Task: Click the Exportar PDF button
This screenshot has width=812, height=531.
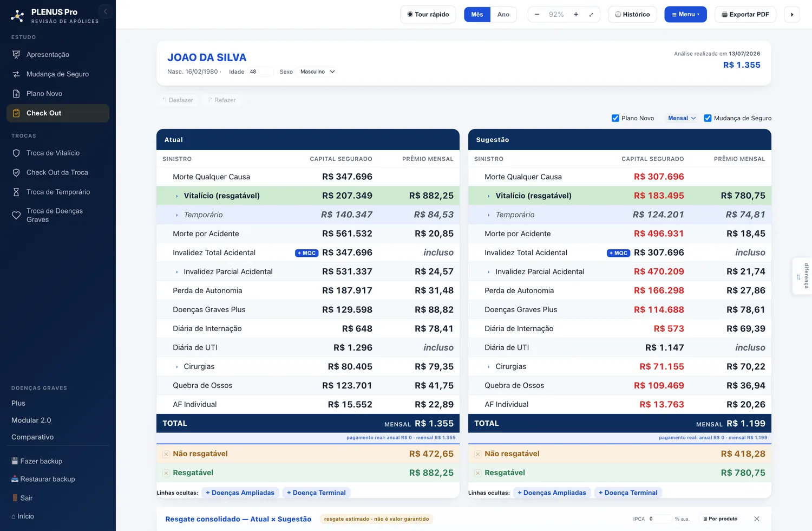Action: pos(745,15)
